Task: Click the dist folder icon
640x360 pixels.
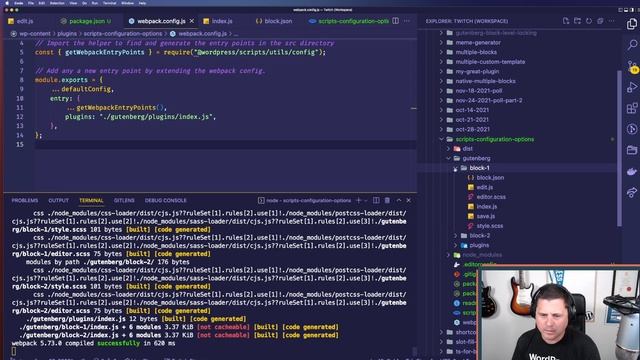Action: [457, 149]
